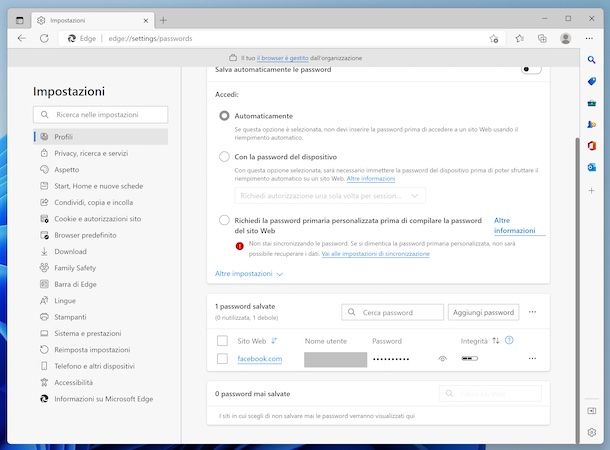Open the sidebar Office icon
Viewport: 610px width, 450px height.
tap(591, 146)
